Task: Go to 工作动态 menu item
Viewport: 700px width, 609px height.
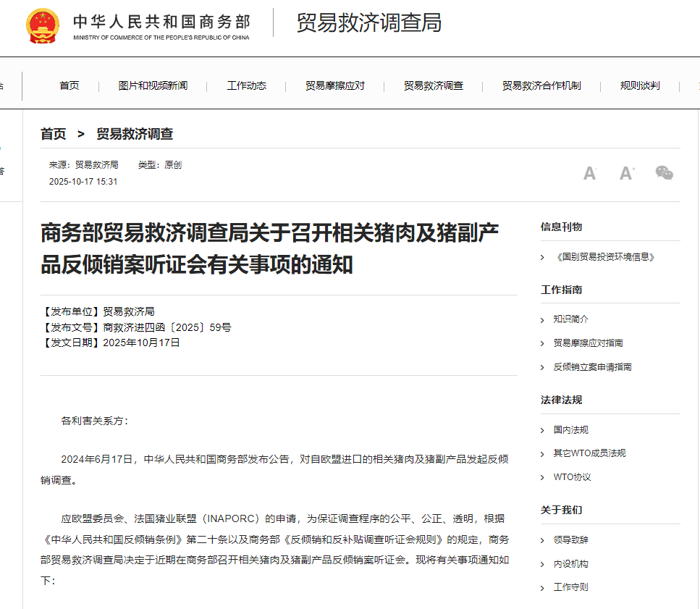Action: [x=246, y=85]
